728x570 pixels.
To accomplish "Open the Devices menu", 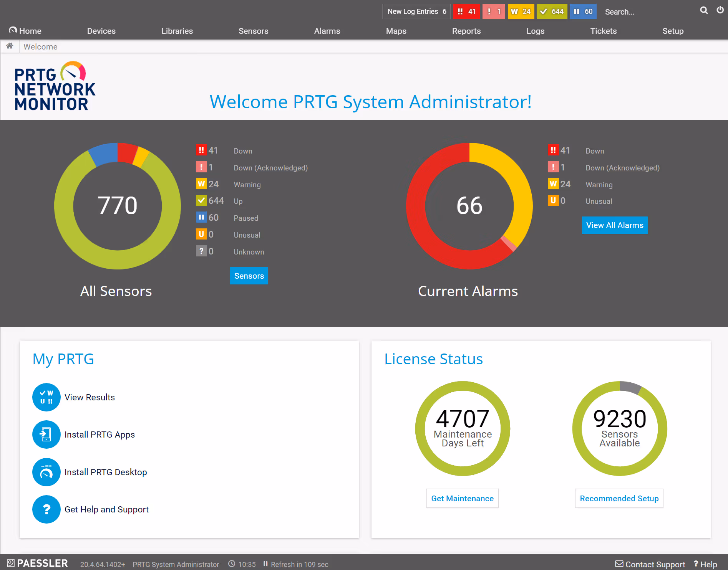I will pyautogui.click(x=101, y=31).
